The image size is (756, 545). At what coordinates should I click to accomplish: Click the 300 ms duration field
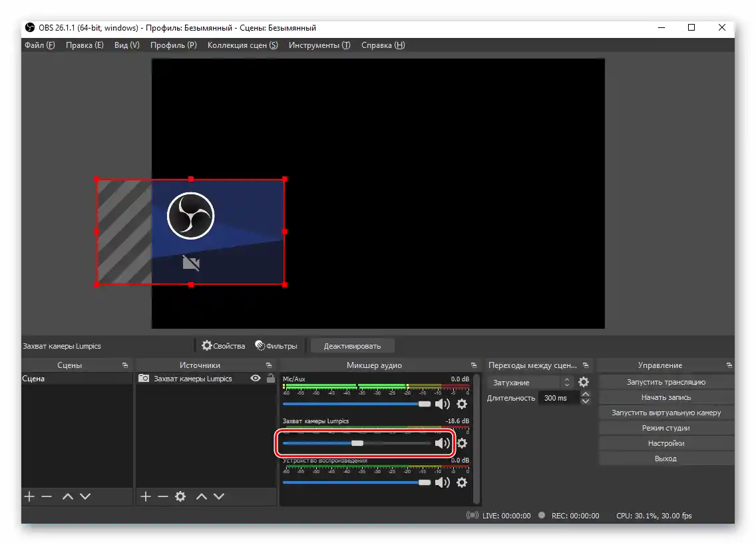click(559, 398)
